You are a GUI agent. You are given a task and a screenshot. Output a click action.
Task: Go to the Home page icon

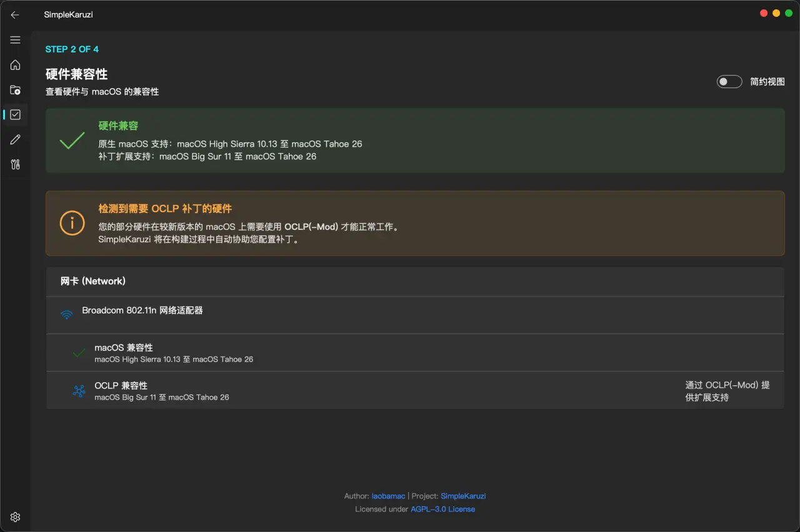15,65
